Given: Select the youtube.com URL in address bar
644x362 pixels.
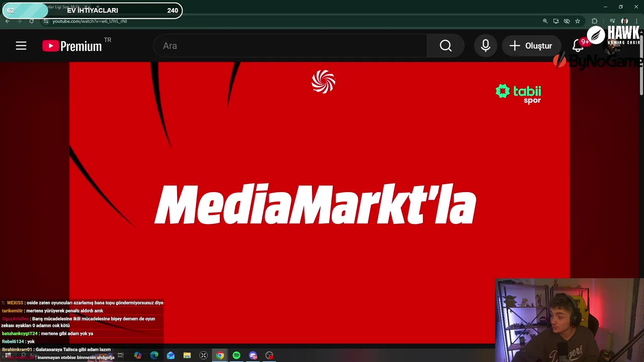Looking at the screenshot, I should 90,21.
